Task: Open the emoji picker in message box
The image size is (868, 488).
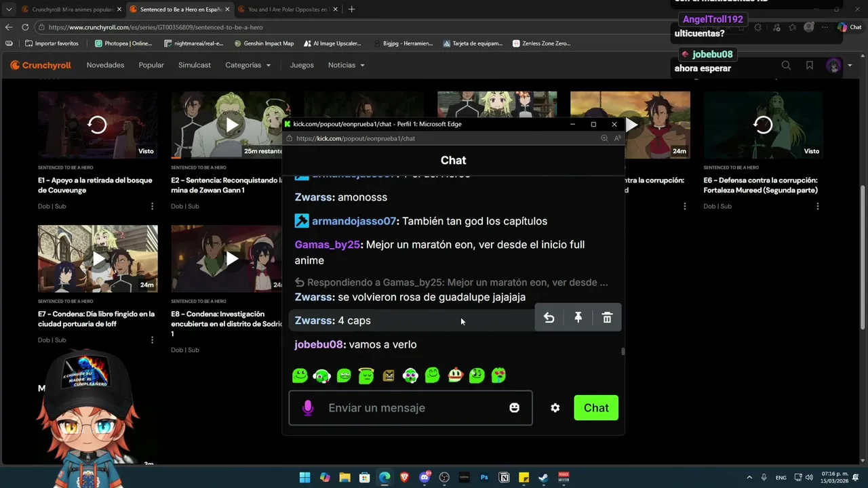Action: (515, 408)
